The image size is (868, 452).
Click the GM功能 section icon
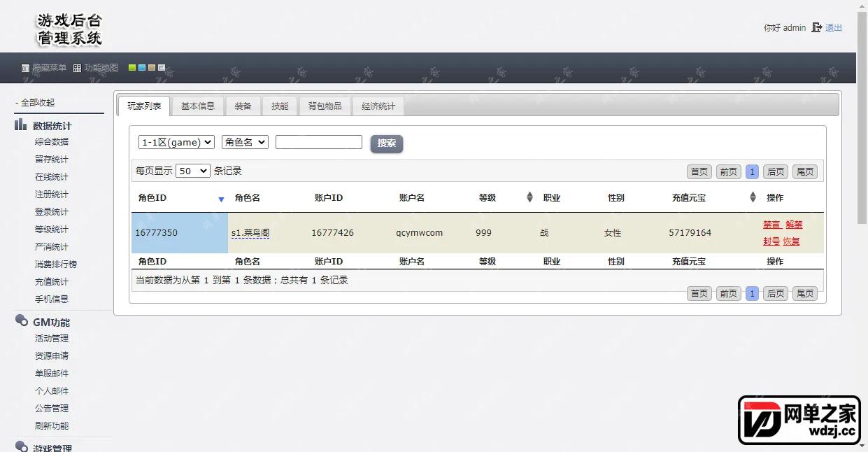[x=21, y=321]
